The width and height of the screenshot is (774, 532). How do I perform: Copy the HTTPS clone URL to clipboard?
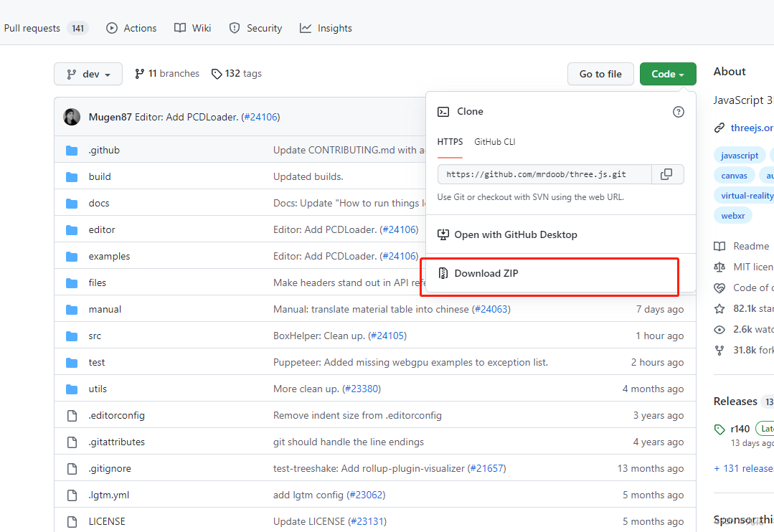[667, 174]
